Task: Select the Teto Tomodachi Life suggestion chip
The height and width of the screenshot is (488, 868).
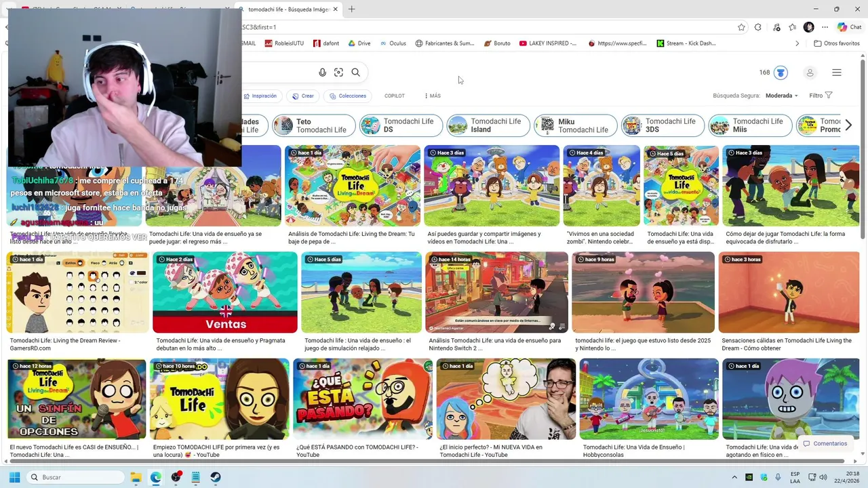Action: click(313, 125)
